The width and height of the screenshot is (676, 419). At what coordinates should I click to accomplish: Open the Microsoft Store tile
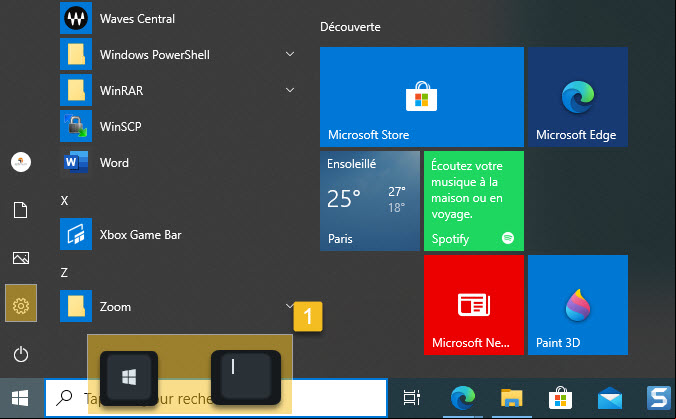(422, 97)
